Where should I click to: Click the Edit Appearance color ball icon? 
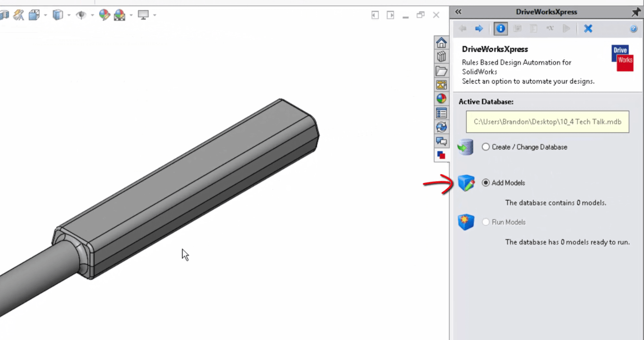(x=104, y=15)
